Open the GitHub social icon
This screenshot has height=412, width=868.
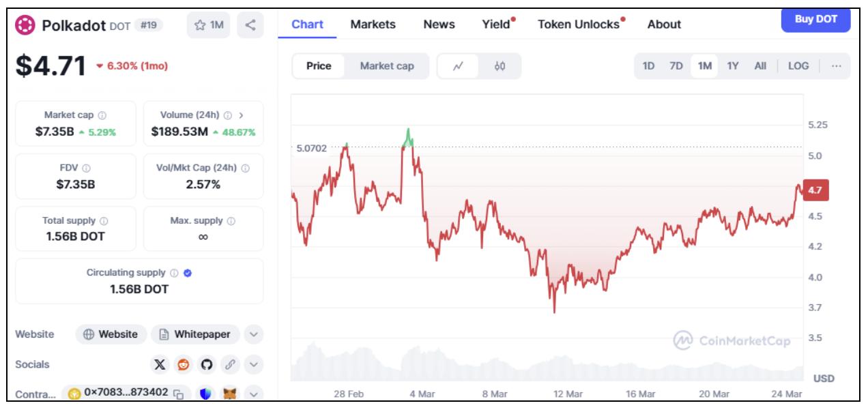[x=207, y=364]
